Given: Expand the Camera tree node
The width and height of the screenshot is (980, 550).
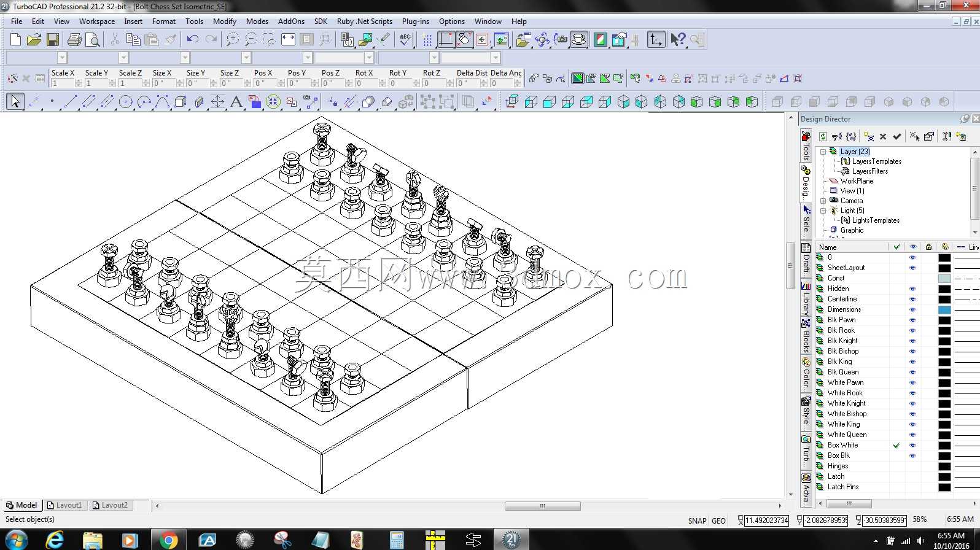Looking at the screenshot, I should click(x=823, y=201).
